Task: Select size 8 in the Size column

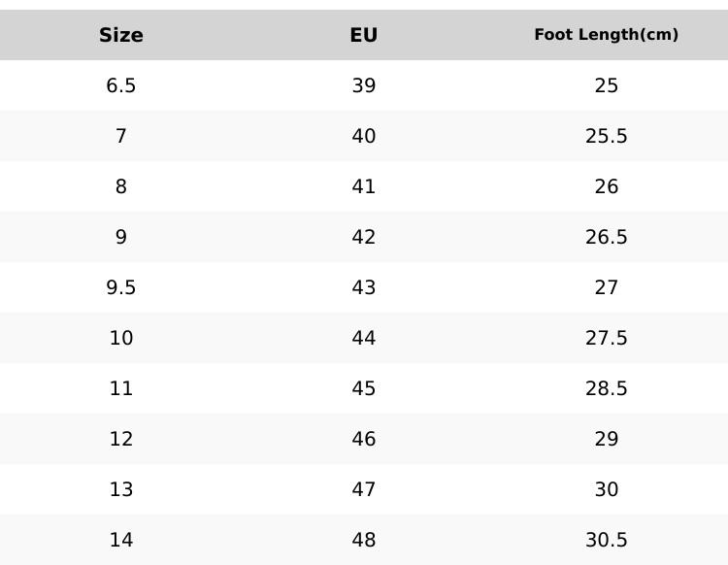Action: (121, 186)
